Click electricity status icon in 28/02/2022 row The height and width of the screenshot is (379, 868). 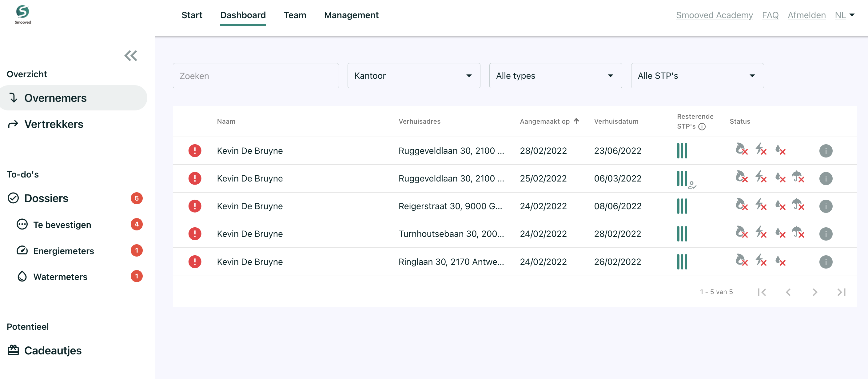(x=761, y=149)
